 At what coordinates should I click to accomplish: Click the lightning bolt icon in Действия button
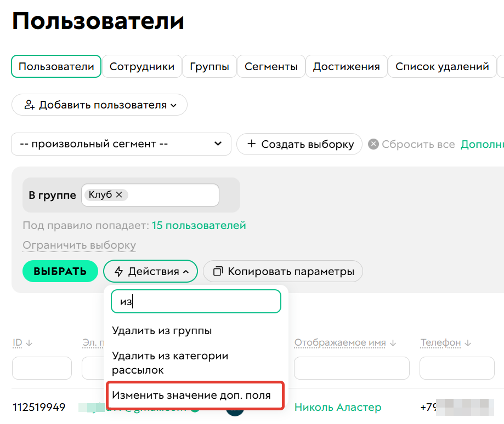pyautogui.click(x=118, y=271)
